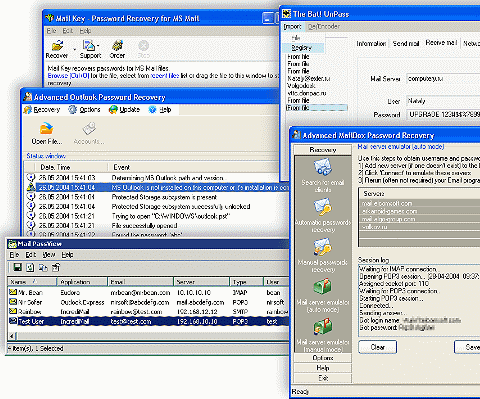Click Mail server emulator (manual mode) icon
Screen dimensions: 480x399
(x=322, y=327)
